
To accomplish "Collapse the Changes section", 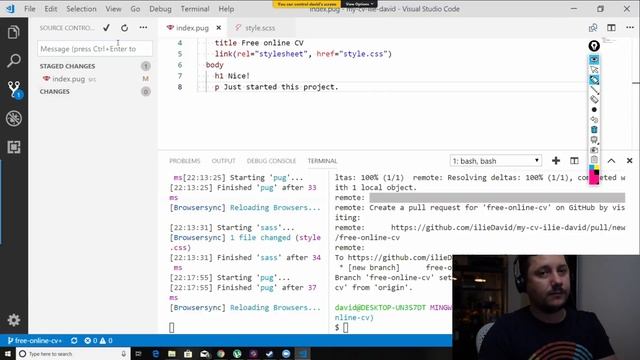I will click(54, 91).
